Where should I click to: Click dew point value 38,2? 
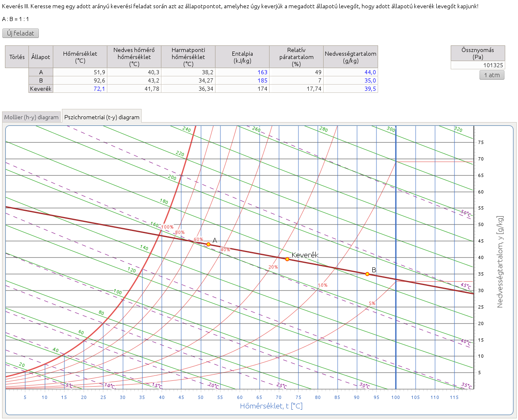coord(188,72)
